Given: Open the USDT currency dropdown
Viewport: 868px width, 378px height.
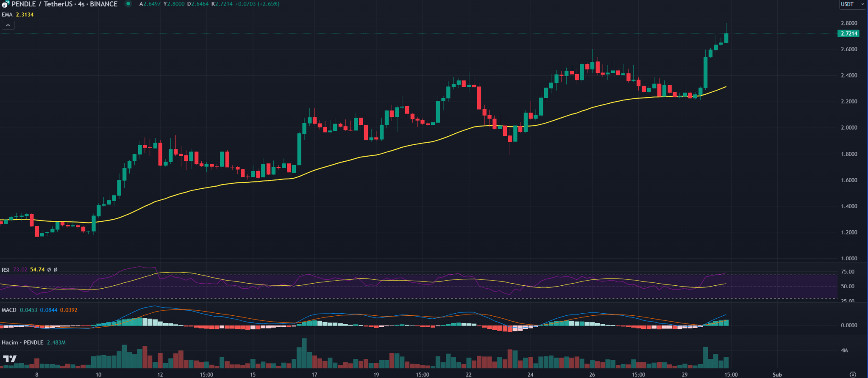Looking at the screenshot, I should (853, 4).
